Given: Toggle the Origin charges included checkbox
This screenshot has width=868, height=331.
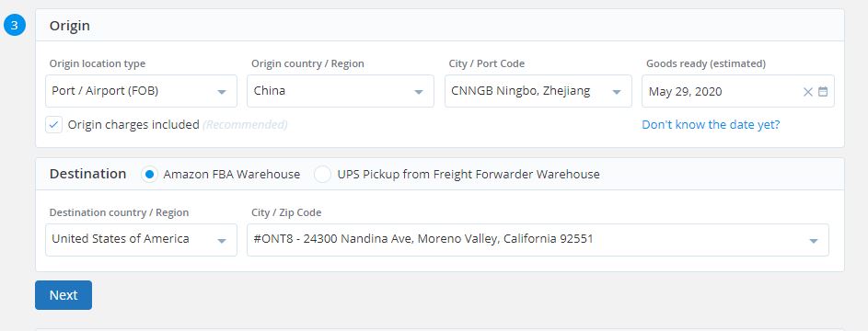Looking at the screenshot, I should [x=53, y=125].
